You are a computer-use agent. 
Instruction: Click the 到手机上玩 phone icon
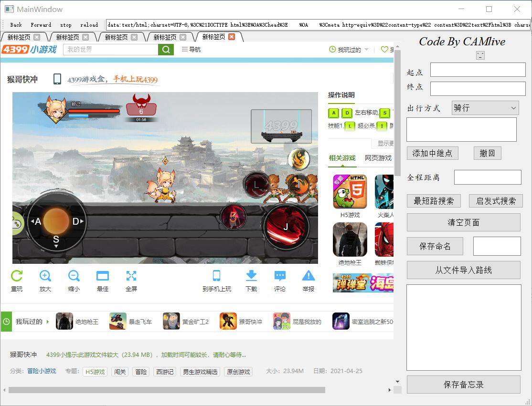pyautogui.click(x=216, y=276)
